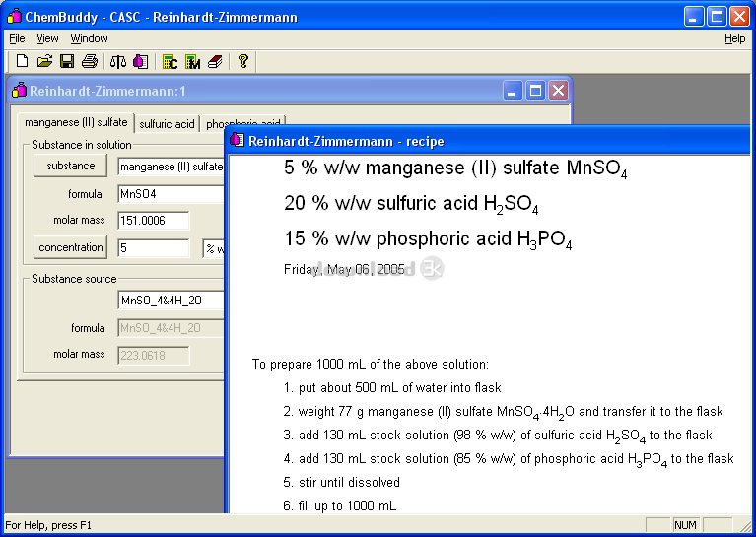The image size is (756, 537).
Task: Click the molar mass 151.0006 field
Action: coord(154,221)
